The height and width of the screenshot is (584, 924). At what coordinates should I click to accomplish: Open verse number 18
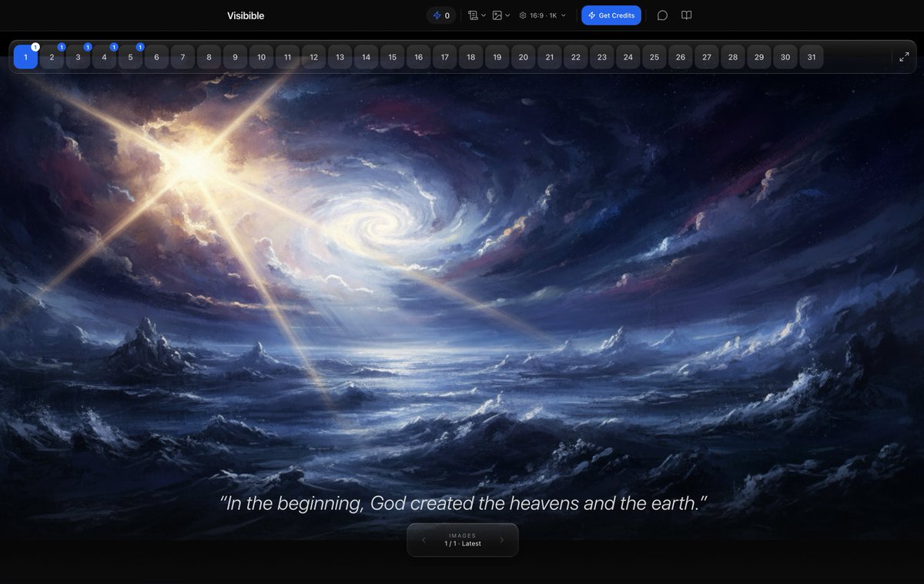470,57
